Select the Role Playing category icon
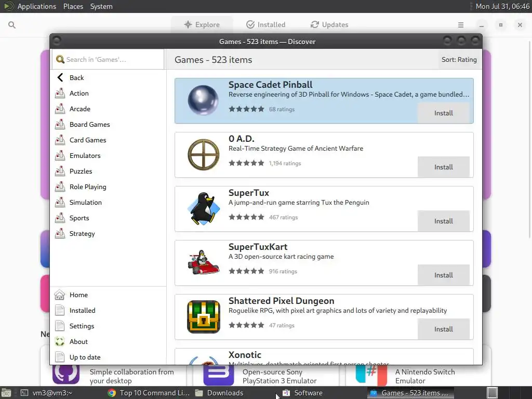 pos(60,187)
